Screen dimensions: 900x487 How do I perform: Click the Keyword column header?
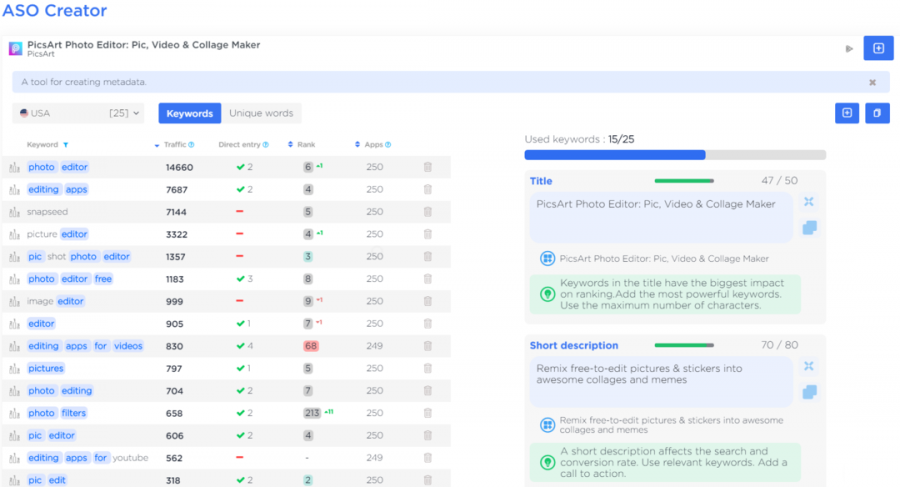(x=42, y=145)
